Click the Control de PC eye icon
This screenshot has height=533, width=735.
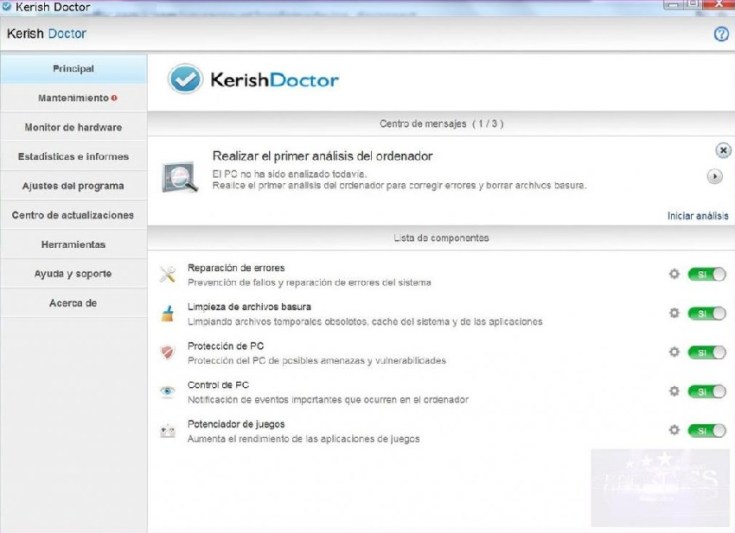tap(167, 391)
